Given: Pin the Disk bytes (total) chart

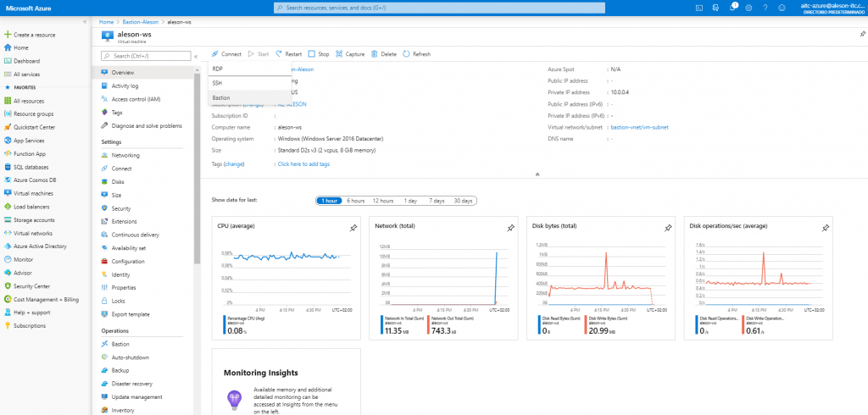Looking at the screenshot, I should coord(668,228).
